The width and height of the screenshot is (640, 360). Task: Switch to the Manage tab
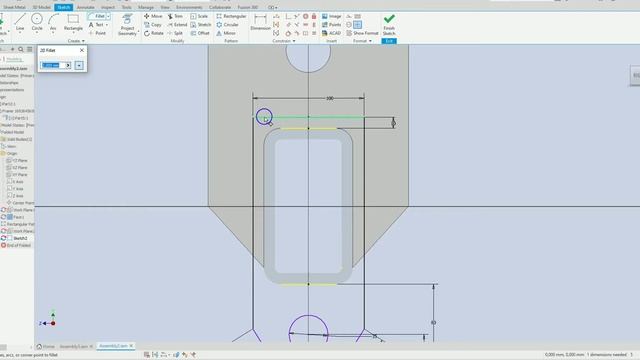[146, 7]
